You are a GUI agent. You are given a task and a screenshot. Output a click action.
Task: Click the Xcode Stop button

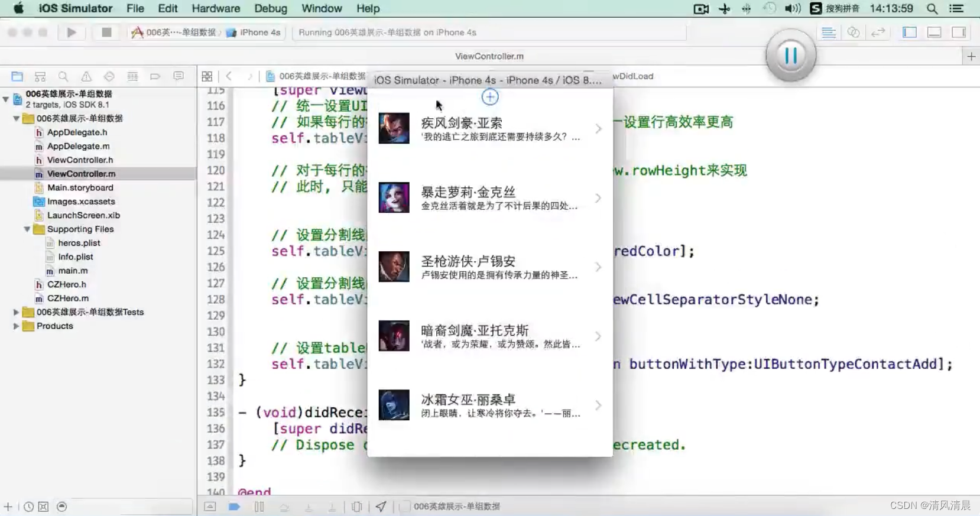(106, 33)
